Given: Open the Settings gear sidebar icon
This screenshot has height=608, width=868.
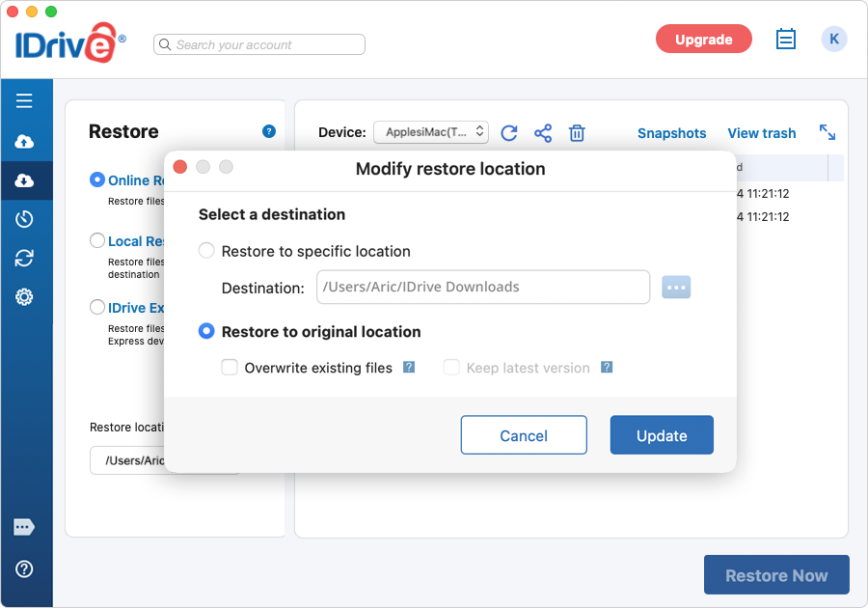Looking at the screenshot, I should (24, 296).
